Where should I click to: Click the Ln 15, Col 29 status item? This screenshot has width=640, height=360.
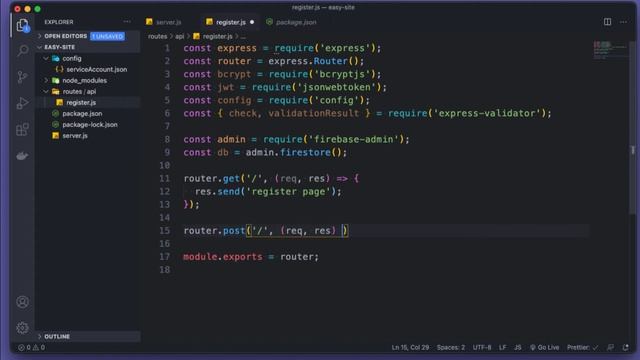click(x=410, y=348)
